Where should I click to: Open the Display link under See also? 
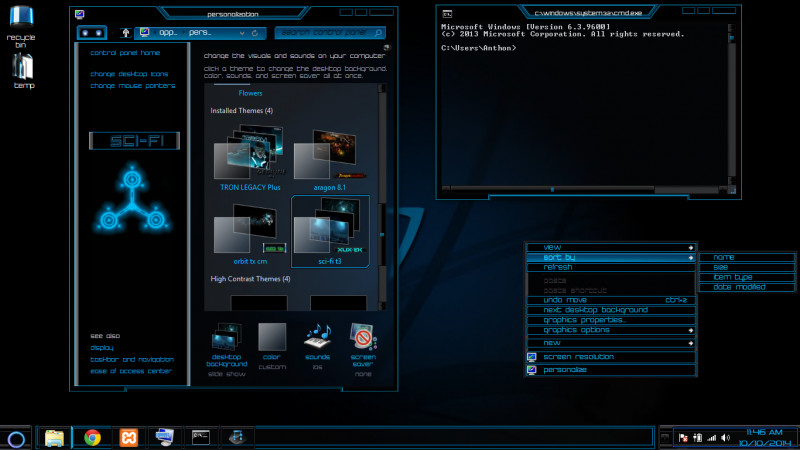point(102,348)
